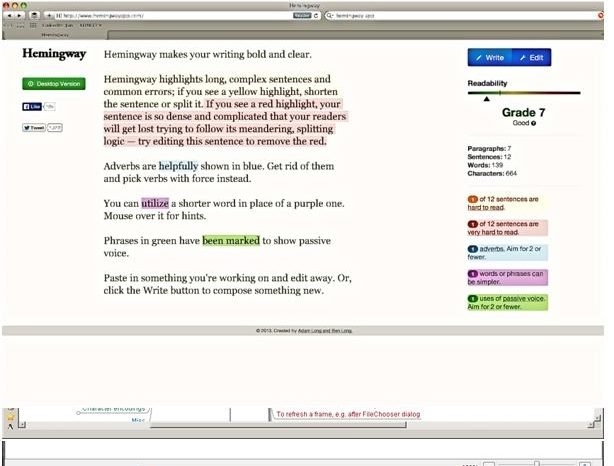The width and height of the screenshot is (614, 466).
Task: Click the red highlighted sentence starting 'If you see a red'
Action: 225,123
